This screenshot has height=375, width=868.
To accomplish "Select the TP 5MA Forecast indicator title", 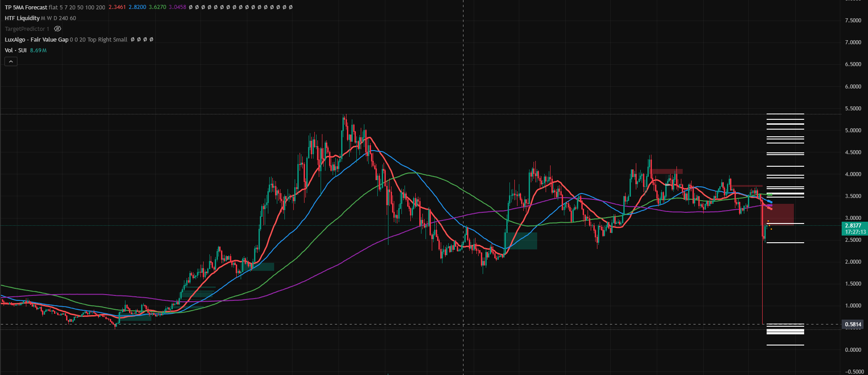I will pyautogui.click(x=26, y=8).
